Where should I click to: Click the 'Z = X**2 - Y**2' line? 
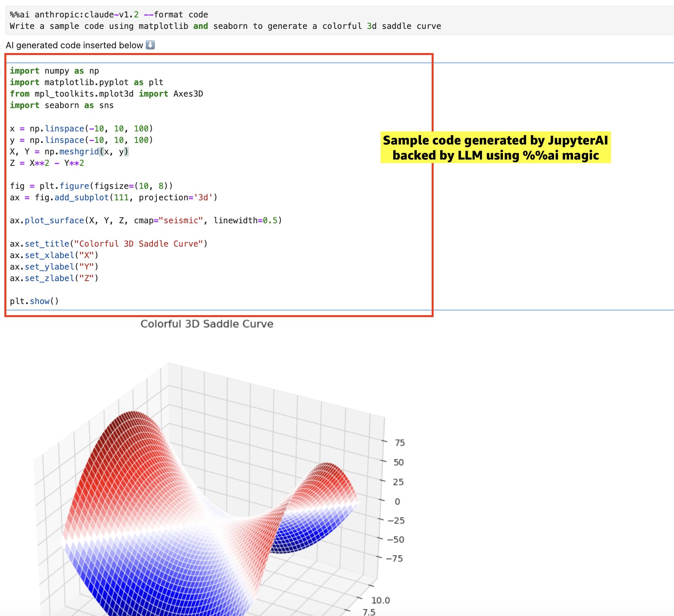click(47, 163)
